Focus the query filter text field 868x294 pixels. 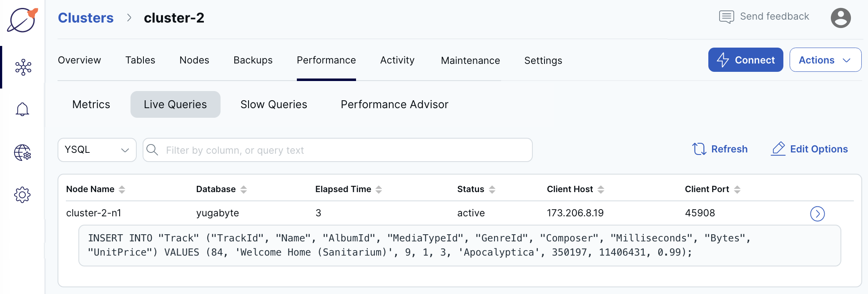pos(338,150)
